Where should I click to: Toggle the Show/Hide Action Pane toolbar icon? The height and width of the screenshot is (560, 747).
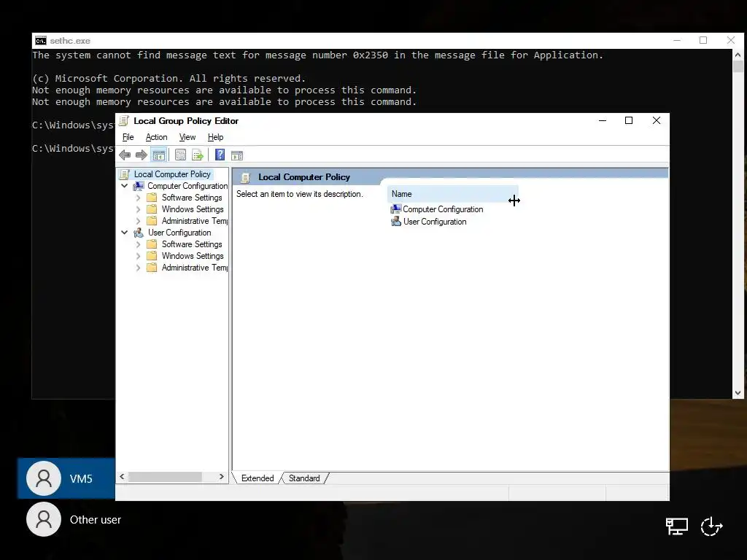pyautogui.click(x=237, y=155)
